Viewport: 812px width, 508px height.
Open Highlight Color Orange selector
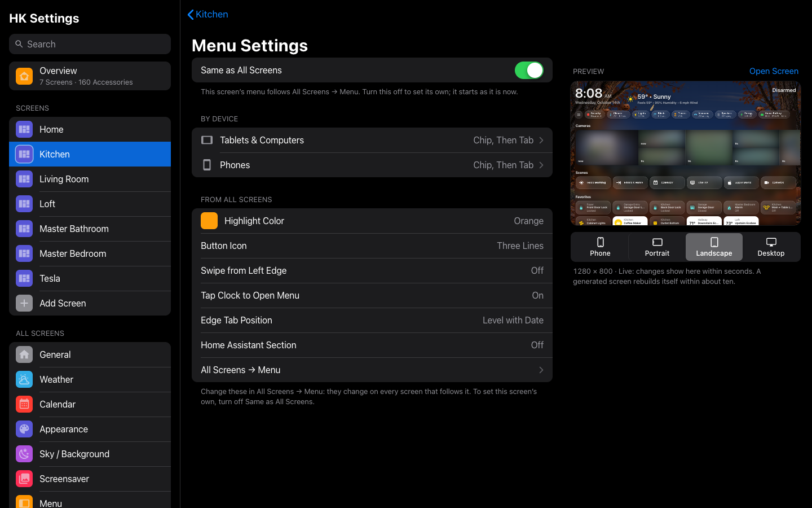point(372,221)
